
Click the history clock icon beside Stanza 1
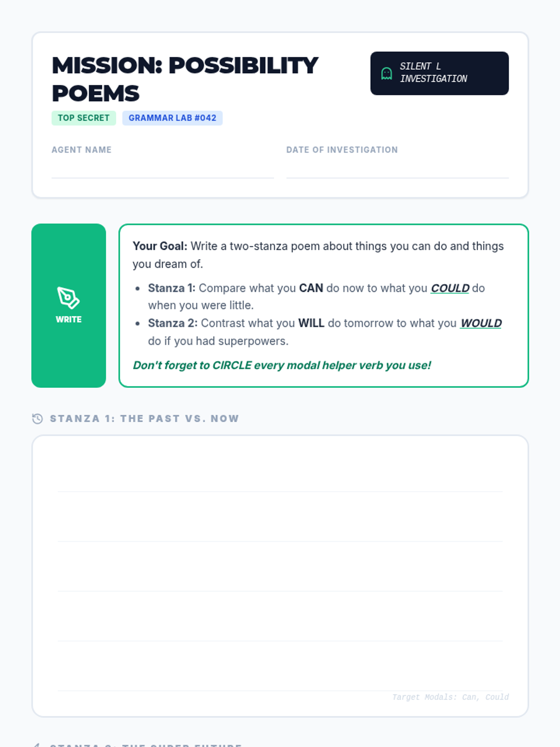click(37, 419)
